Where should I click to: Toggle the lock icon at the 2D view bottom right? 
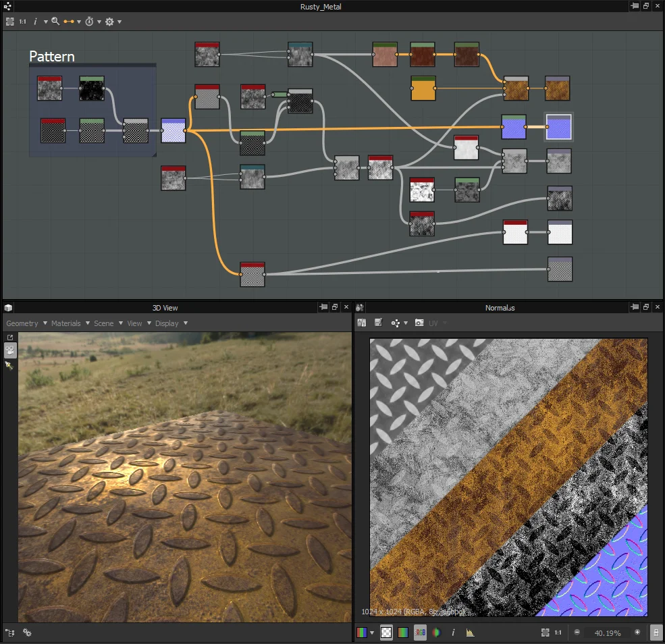pyautogui.click(x=656, y=633)
